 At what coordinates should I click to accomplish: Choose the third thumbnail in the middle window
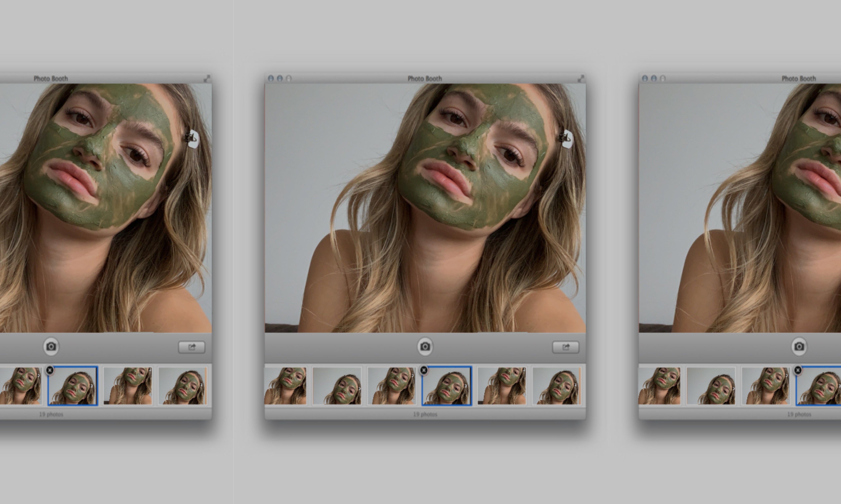click(392, 386)
